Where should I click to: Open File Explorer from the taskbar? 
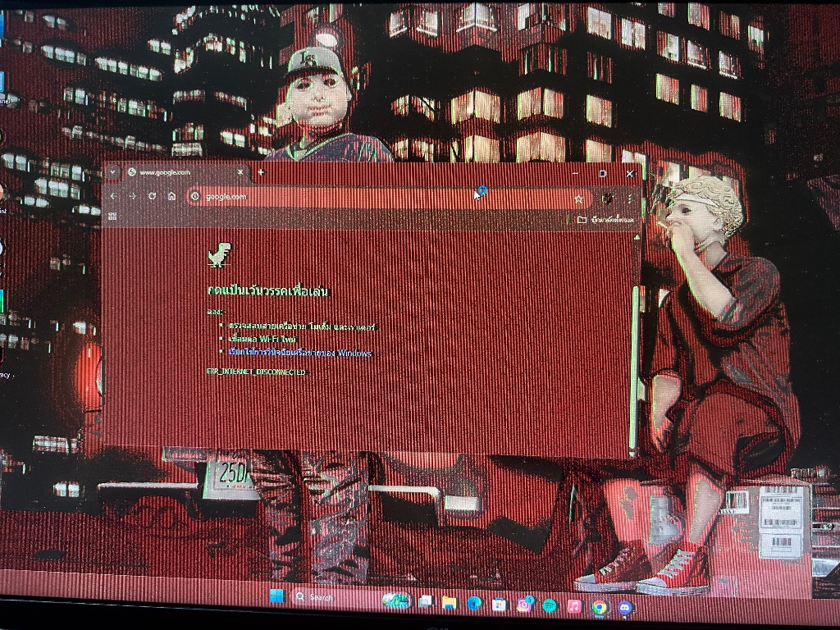pyautogui.click(x=449, y=603)
